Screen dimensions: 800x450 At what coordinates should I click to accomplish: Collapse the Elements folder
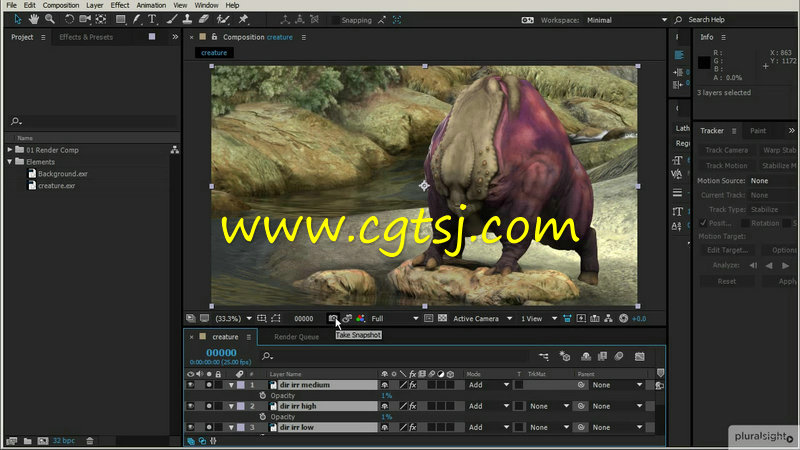9,162
